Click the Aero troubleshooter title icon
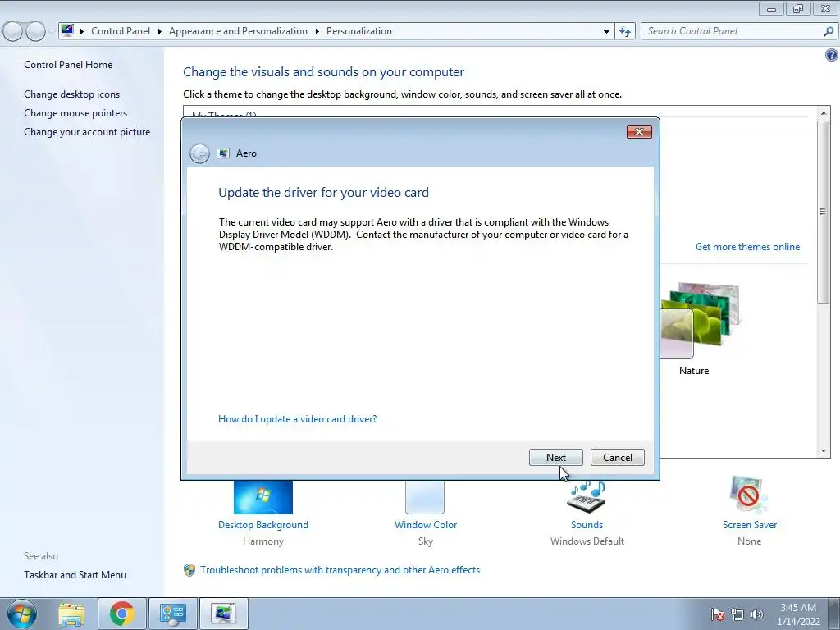 click(223, 153)
